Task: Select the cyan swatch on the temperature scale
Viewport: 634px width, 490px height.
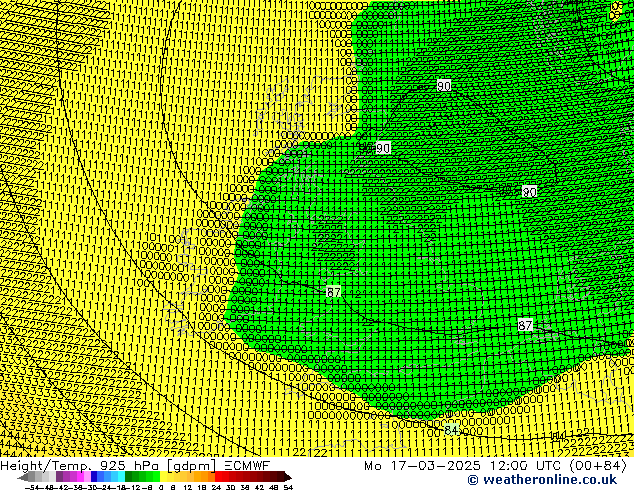Action: [x=121, y=477]
